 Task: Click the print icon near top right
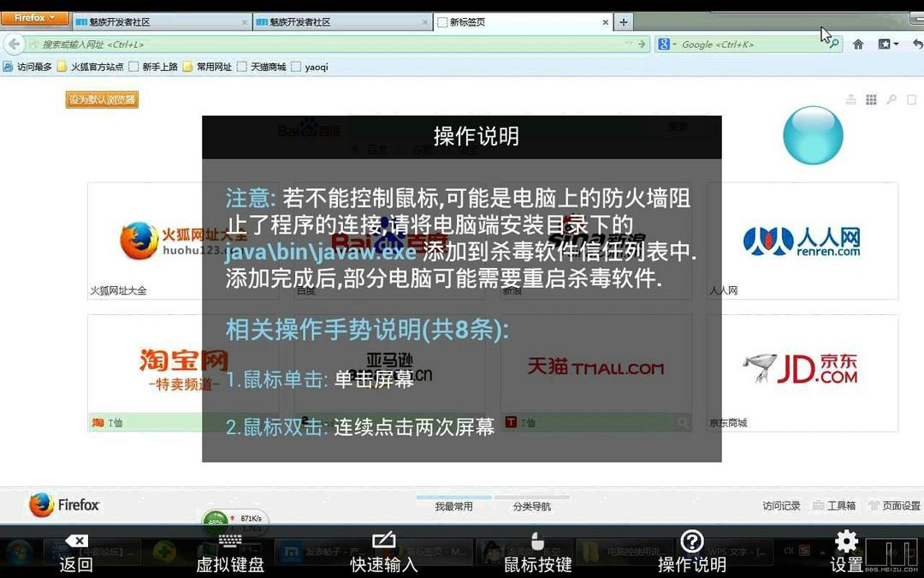tap(850, 99)
